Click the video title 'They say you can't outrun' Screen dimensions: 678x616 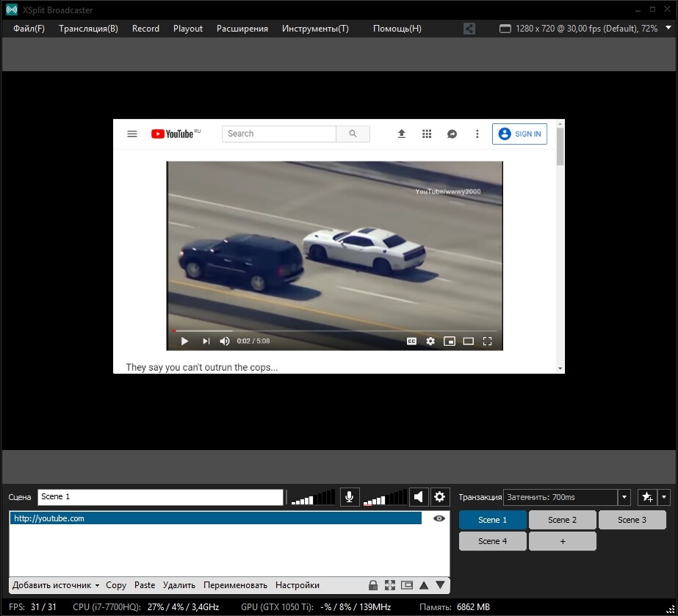pyautogui.click(x=201, y=367)
